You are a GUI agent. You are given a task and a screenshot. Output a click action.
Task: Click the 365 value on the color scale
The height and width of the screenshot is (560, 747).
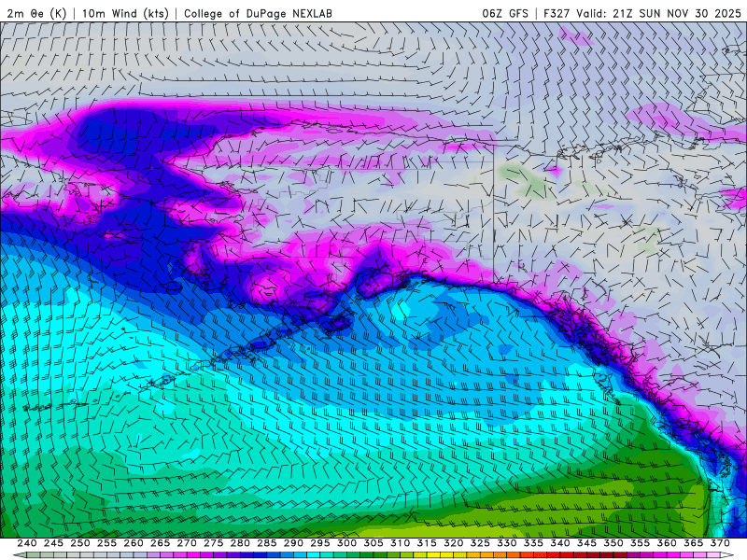pyautogui.click(x=694, y=543)
